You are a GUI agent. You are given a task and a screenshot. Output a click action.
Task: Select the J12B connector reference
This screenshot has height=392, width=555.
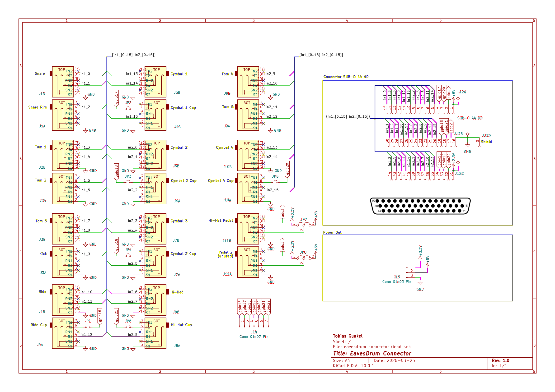[459, 134]
